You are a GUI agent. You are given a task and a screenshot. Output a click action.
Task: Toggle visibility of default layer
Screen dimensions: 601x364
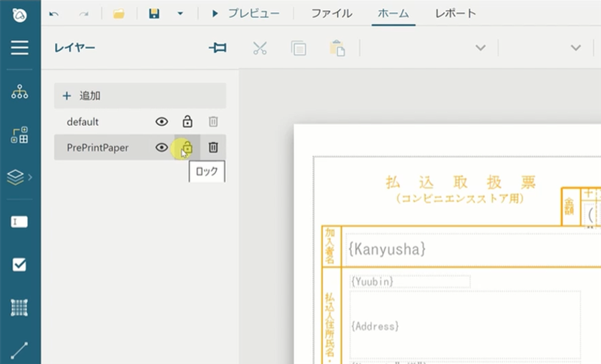162,122
